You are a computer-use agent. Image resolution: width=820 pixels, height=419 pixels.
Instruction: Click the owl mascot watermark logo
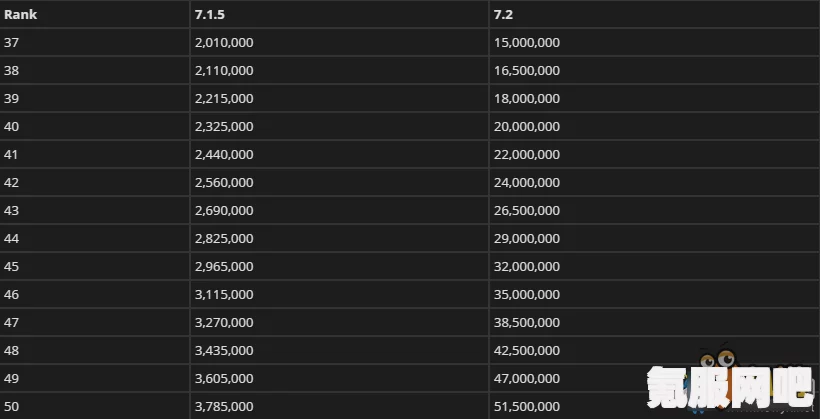(x=720, y=360)
